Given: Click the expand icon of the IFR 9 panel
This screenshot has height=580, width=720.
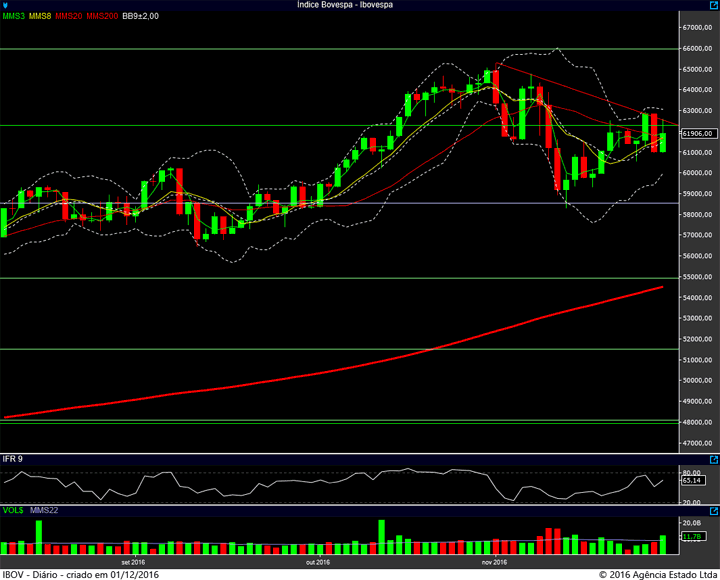Looking at the screenshot, I should (x=714, y=459).
